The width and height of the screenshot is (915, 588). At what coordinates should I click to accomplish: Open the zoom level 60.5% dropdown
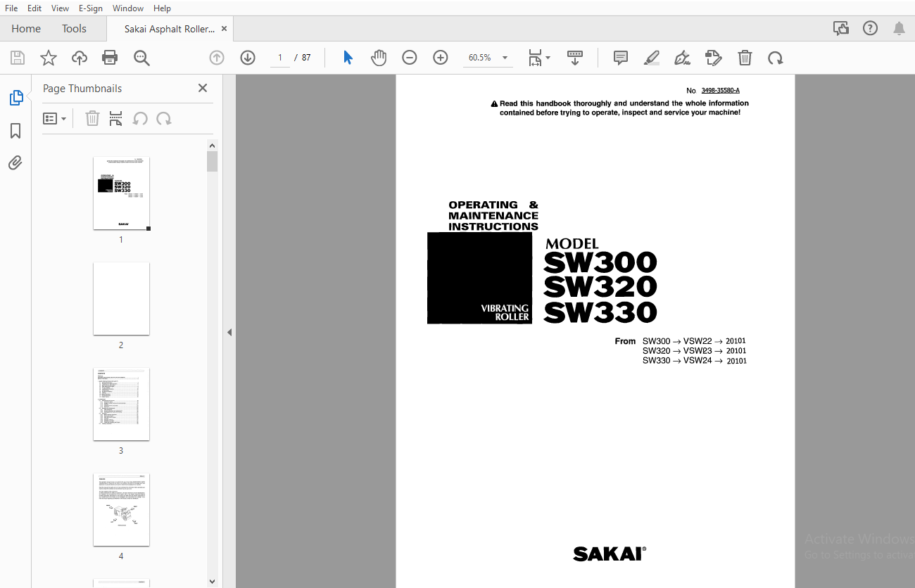click(x=488, y=58)
